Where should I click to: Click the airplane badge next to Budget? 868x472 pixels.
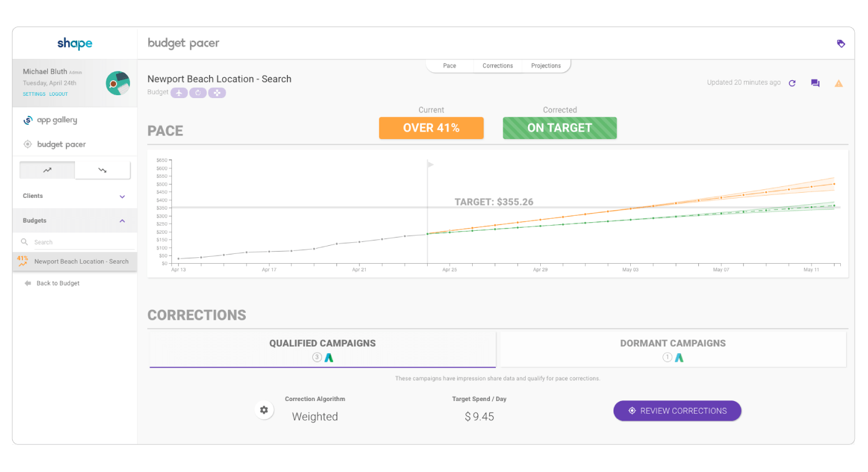tap(179, 92)
